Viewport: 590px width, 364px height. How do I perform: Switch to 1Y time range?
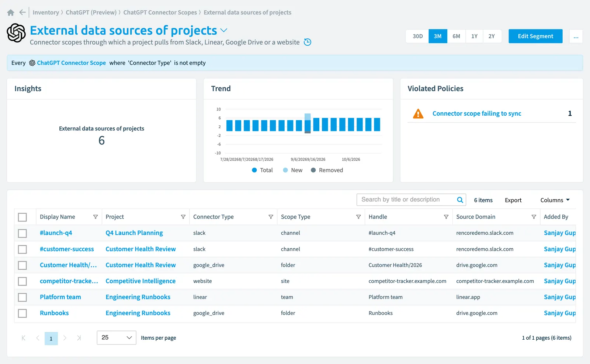click(x=474, y=36)
